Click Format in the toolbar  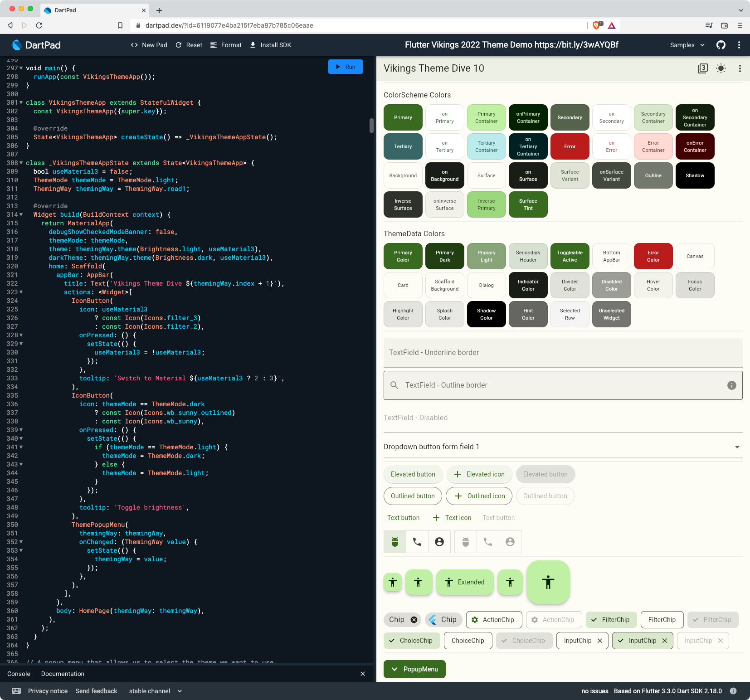226,45
